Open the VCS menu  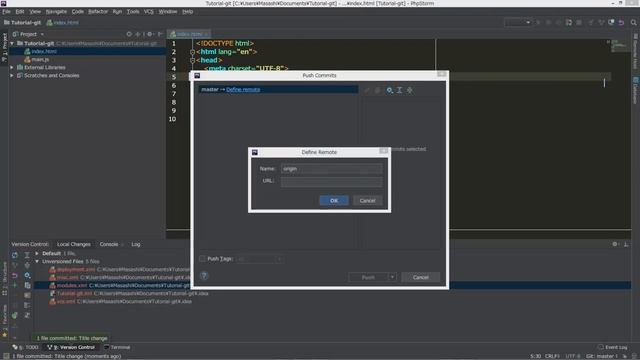149,11
